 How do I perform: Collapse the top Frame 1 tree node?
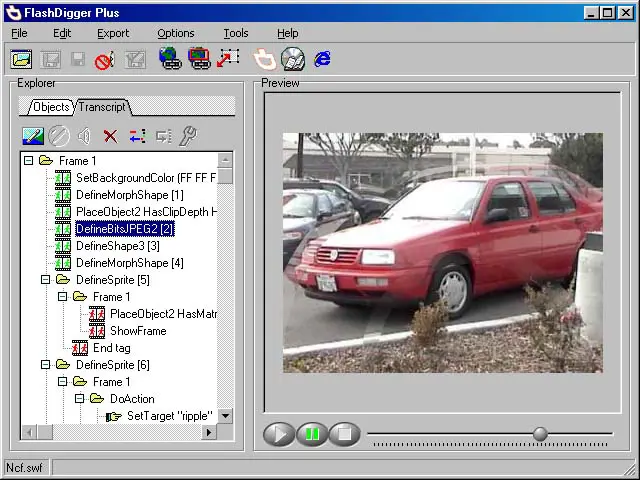pos(29,161)
